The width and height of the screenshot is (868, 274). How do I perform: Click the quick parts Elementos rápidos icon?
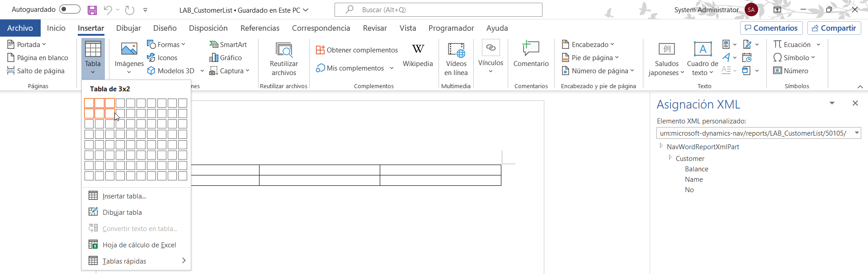[x=726, y=44]
